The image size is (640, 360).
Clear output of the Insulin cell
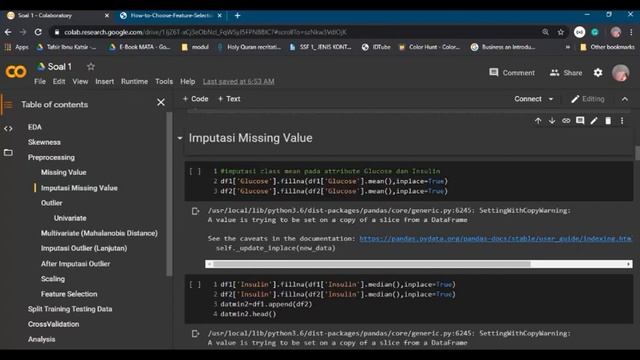pyautogui.click(x=196, y=333)
